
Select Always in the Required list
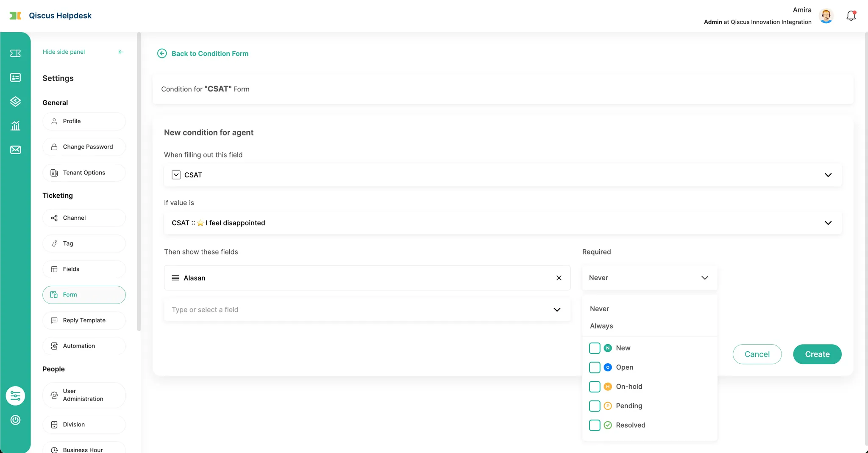[601, 326]
